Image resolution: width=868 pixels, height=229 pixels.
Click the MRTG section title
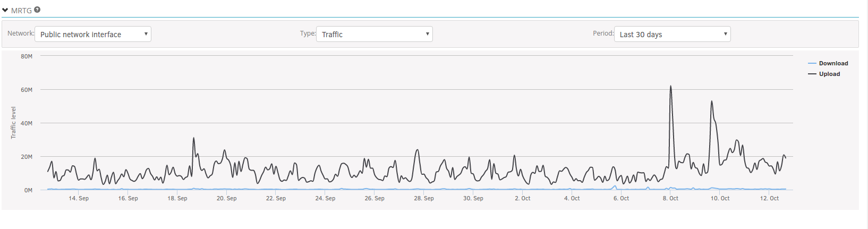[x=21, y=11]
